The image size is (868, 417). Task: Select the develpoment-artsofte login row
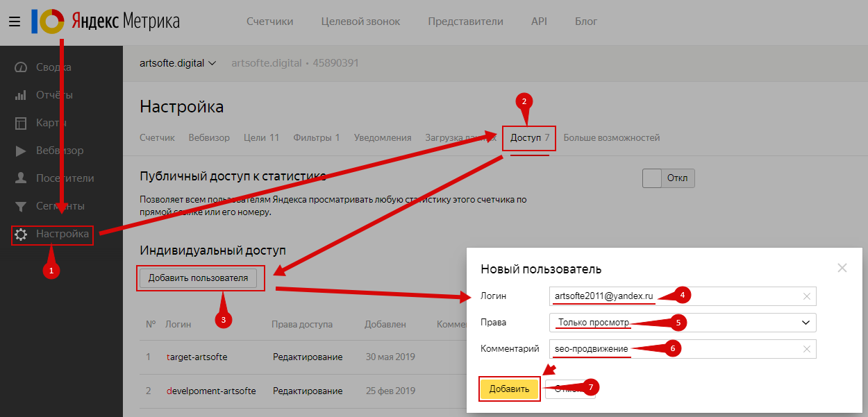pyautogui.click(x=211, y=391)
